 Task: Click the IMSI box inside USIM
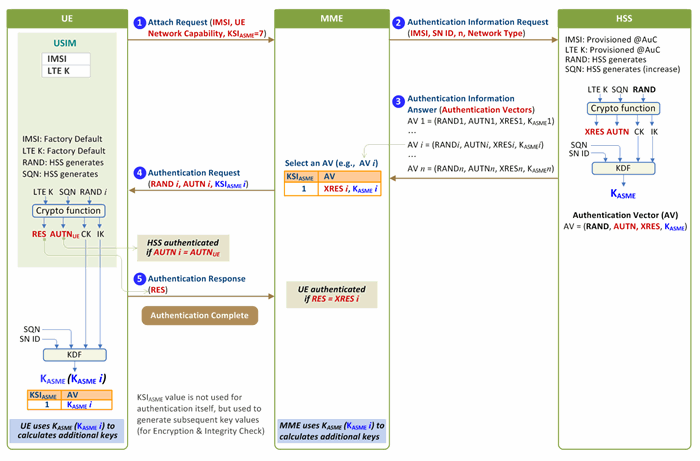(66, 59)
